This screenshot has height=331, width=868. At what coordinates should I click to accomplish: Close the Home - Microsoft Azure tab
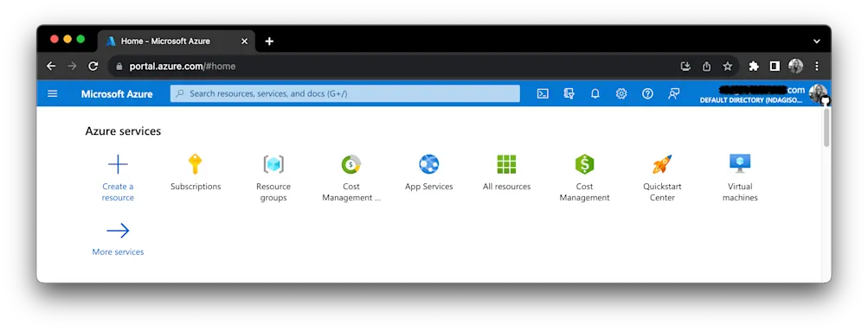tap(245, 41)
